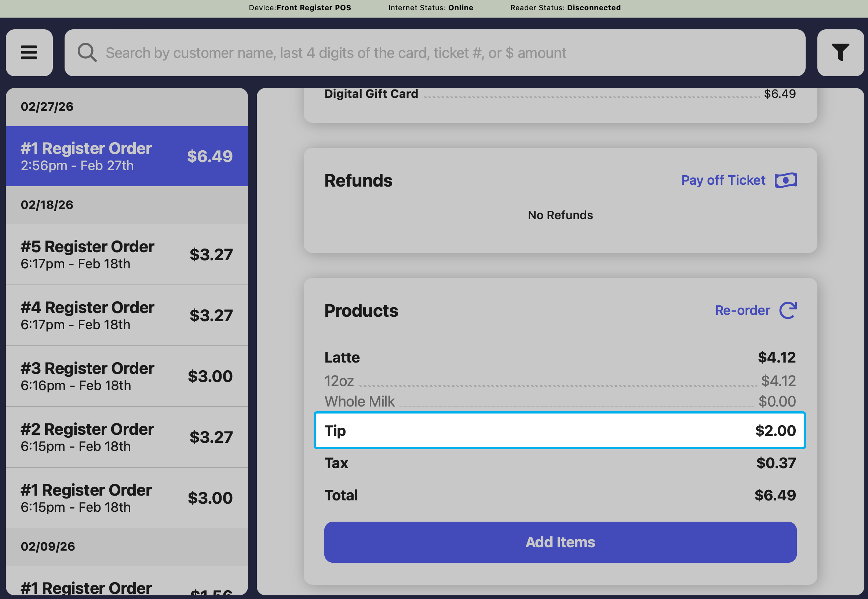Click the Latte product line
The height and width of the screenshot is (599, 868).
point(559,357)
